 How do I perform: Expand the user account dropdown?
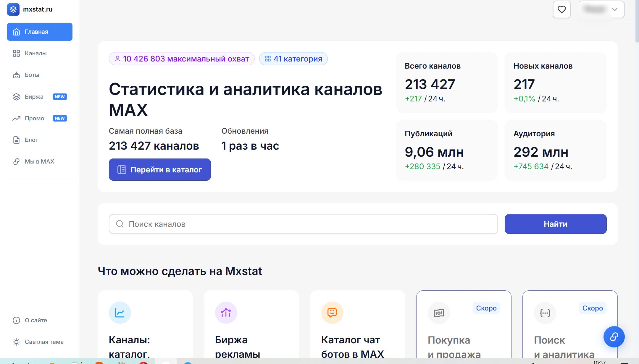click(x=601, y=9)
